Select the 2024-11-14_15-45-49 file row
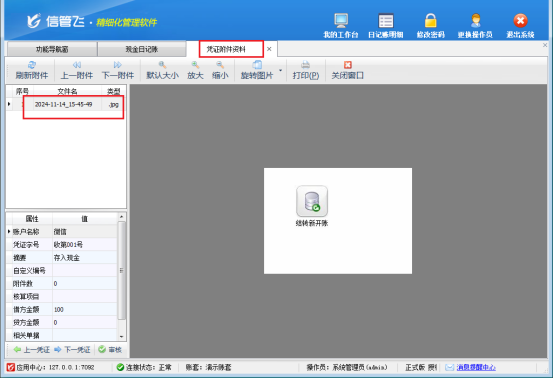Viewport: 553px width, 378px height. (x=66, y=104)
